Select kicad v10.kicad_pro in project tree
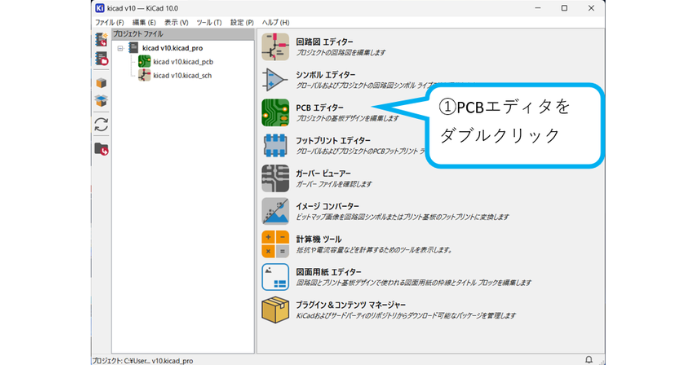 172,48
